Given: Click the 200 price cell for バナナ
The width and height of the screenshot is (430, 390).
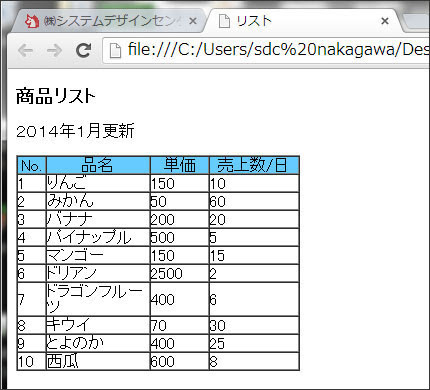Looking at the screenshot, I should (180, 219).
